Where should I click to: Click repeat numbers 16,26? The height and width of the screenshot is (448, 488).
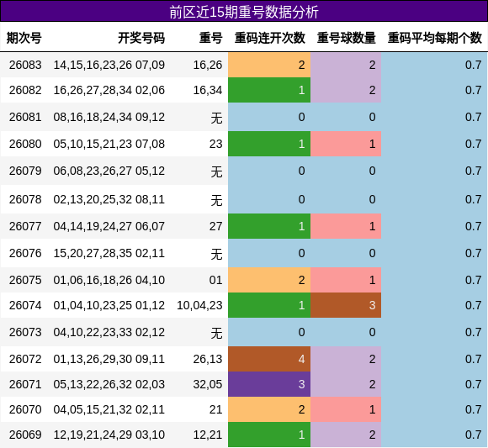(208, 65)
